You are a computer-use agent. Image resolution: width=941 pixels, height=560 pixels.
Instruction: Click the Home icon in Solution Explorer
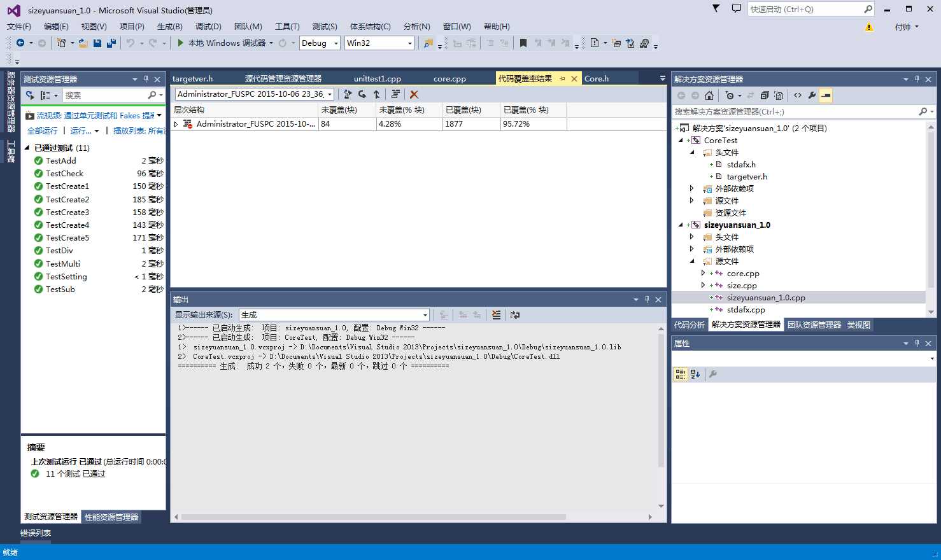coord(709,95)
